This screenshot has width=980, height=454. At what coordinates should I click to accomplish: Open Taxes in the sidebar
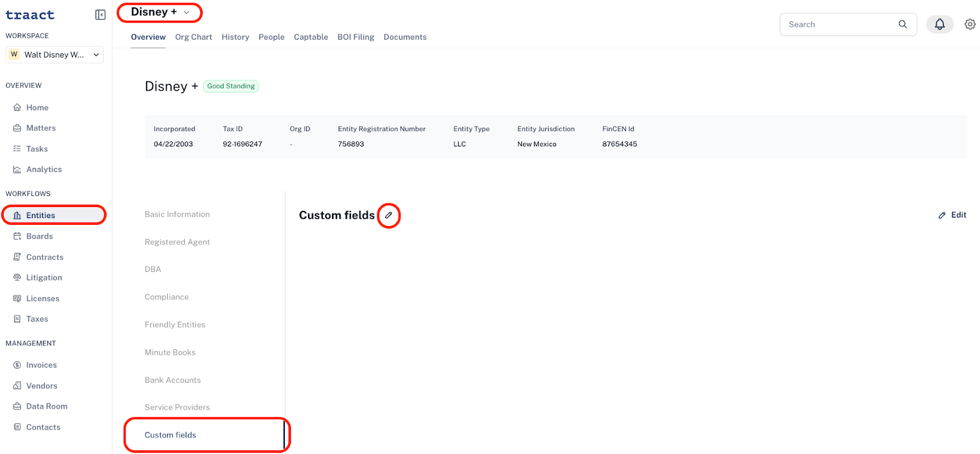37,319
